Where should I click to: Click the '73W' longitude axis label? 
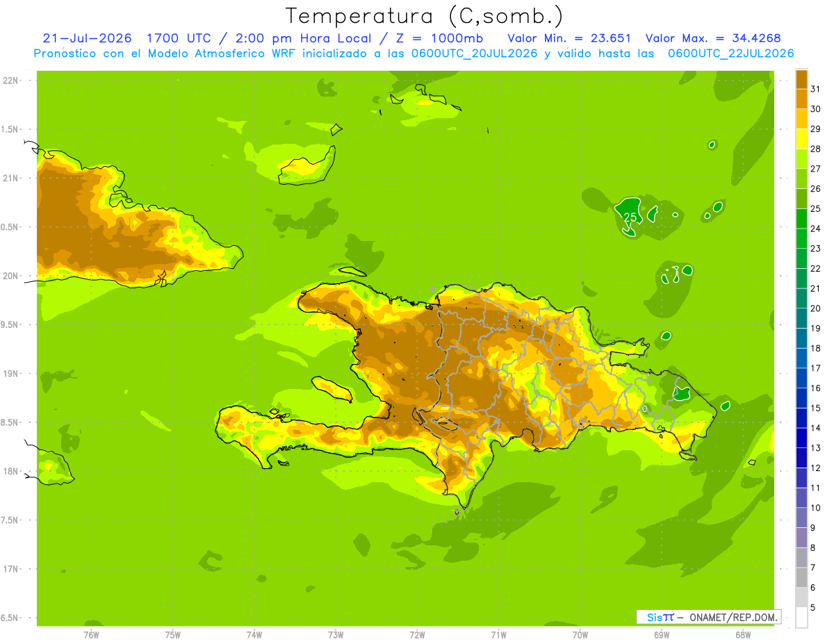point(336,634)
